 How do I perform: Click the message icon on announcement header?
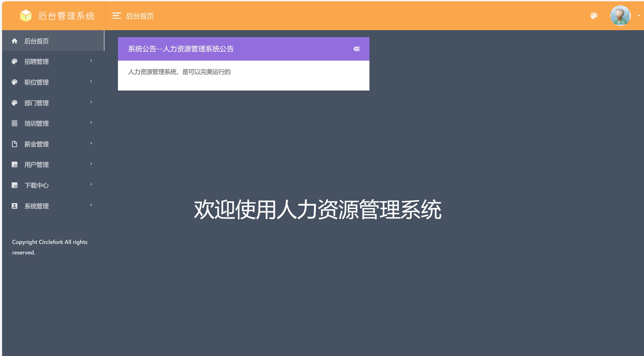356,49
